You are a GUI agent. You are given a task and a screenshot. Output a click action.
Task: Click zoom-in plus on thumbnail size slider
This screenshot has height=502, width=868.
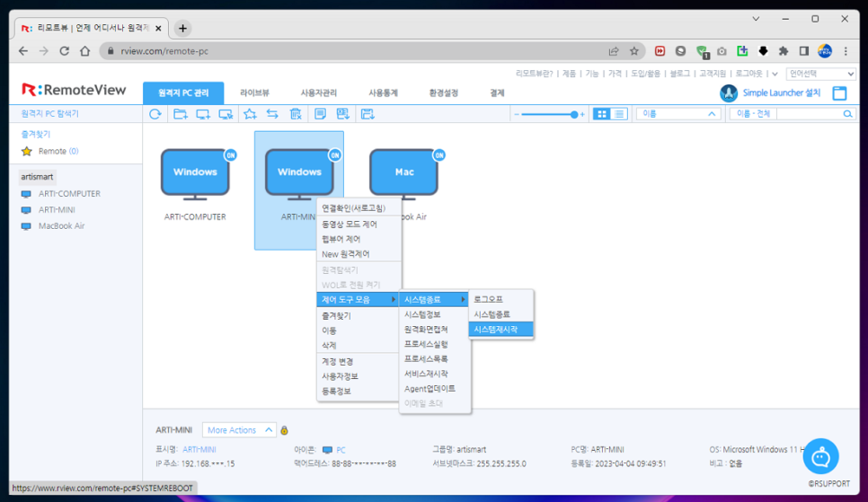(x=582, y=115)
